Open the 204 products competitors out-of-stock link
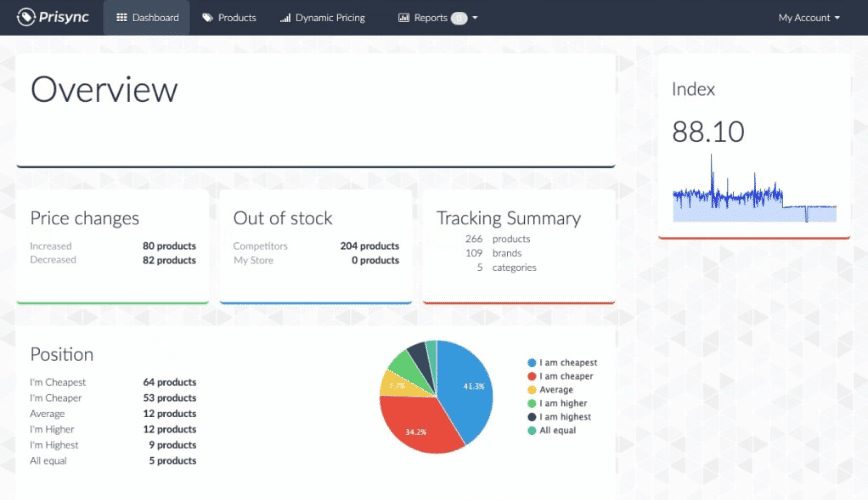This screenshot has width=868, height=500. tap(369, 246)
